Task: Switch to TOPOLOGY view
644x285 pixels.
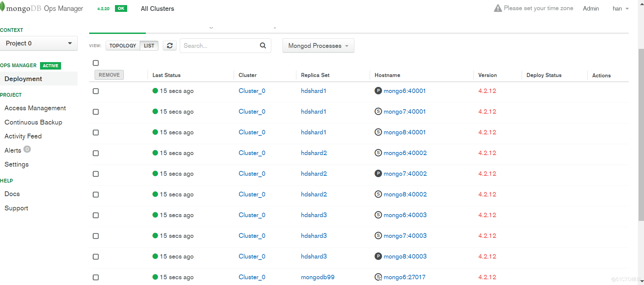Action: pyautogui.click(x=122, y=45)
